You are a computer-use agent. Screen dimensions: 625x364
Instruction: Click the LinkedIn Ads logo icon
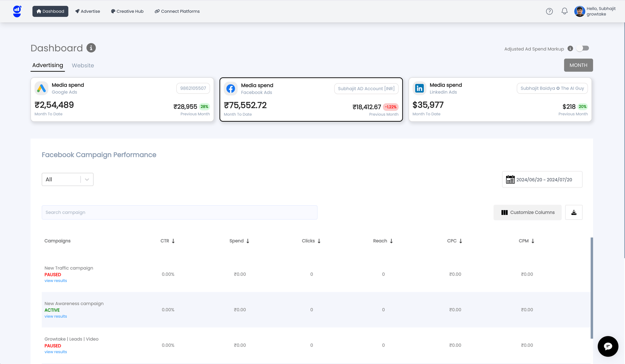click(419, 88)
